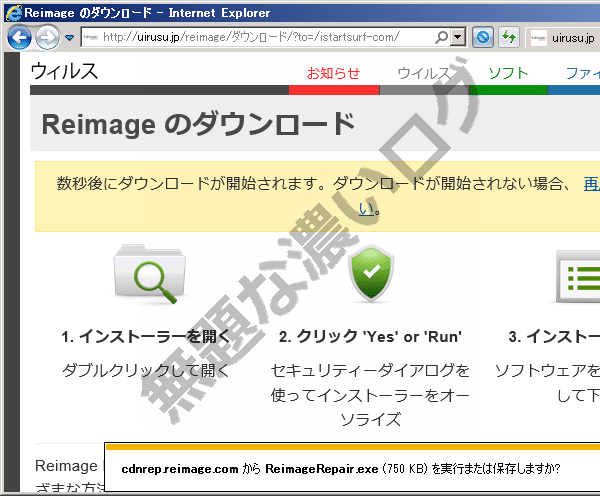Click the browser Forward arrow button

(x=47, y=38)
